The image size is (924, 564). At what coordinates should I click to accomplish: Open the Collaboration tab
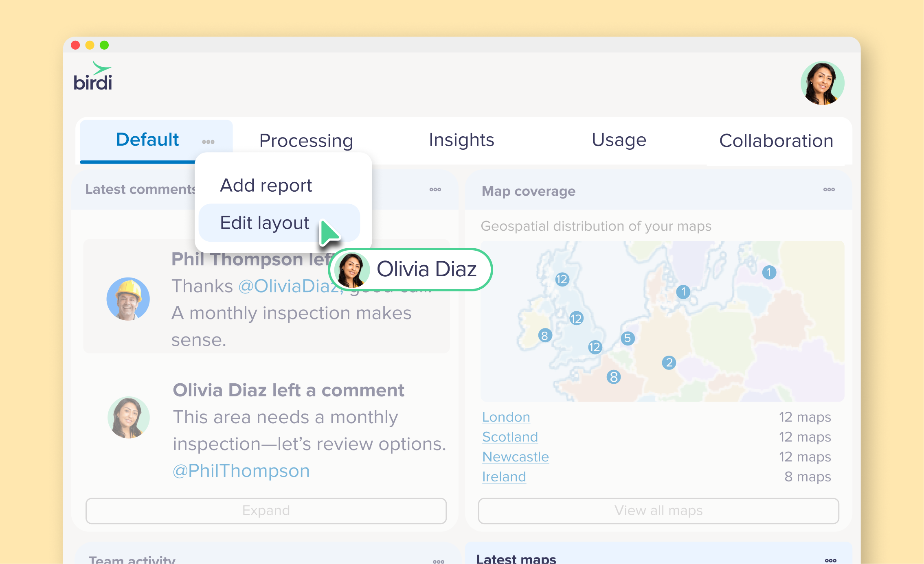[776, 141]
